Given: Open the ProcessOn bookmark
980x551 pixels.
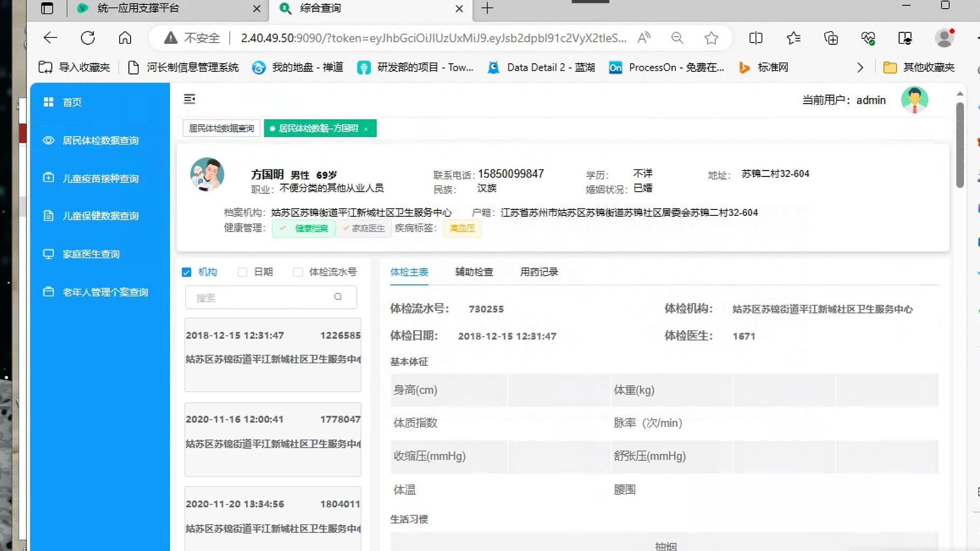Looking at the screenshot, I should click(667, 67).
